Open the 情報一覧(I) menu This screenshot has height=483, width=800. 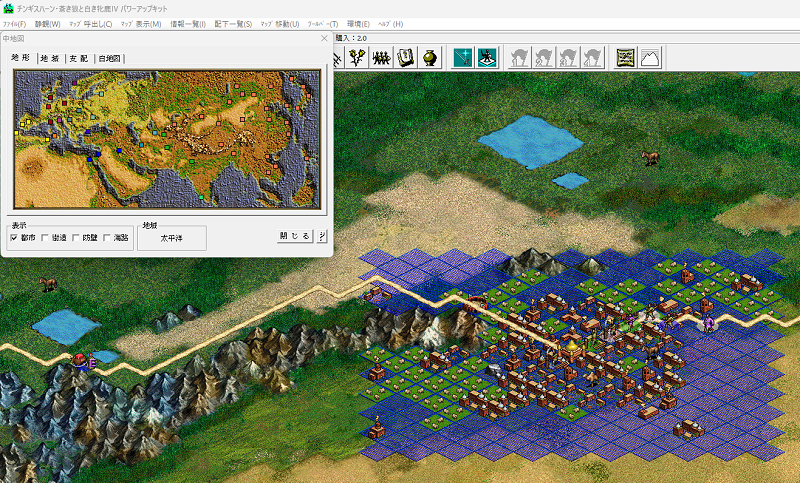188,24
